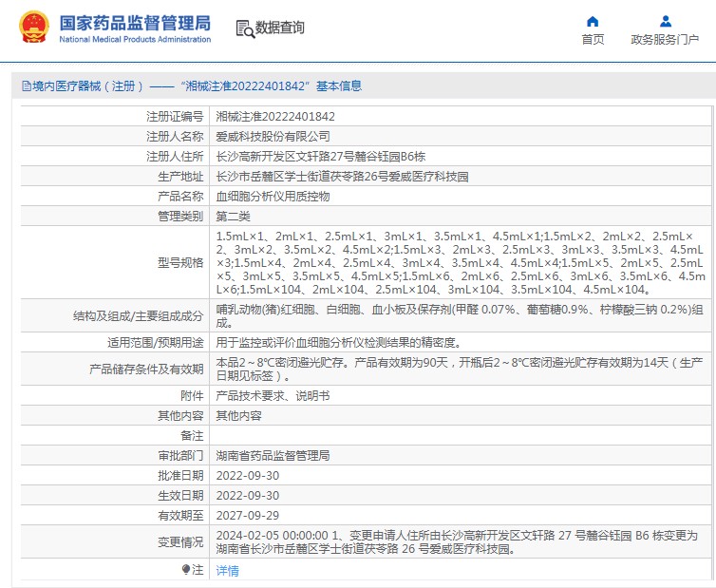This screenshot has height=588, width=716.
Task: Select 湖南省药品监督管理局 value
Action: (x=273, y=456)
